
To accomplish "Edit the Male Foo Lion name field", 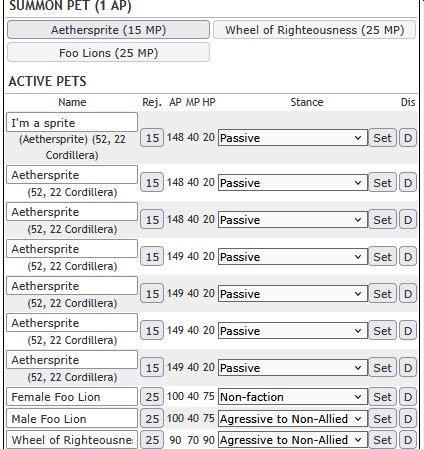I will (72, 418).
